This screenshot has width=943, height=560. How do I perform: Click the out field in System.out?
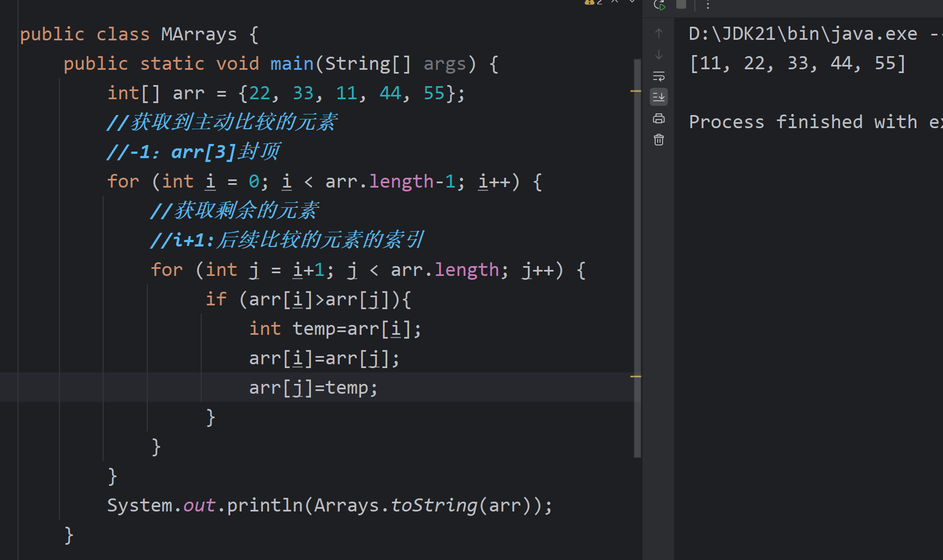click(199, 505)
